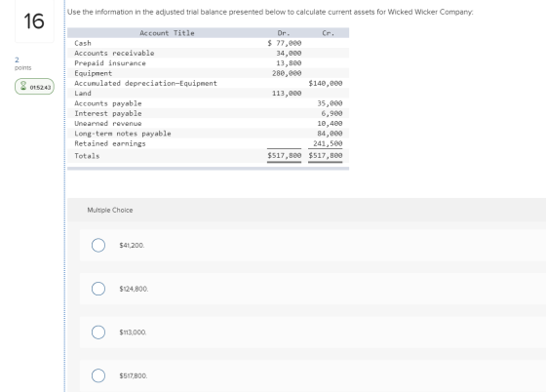Click the hourglass timer showing 01:52:43
Viewport: 546px width, 392px height.
(34, 87)
